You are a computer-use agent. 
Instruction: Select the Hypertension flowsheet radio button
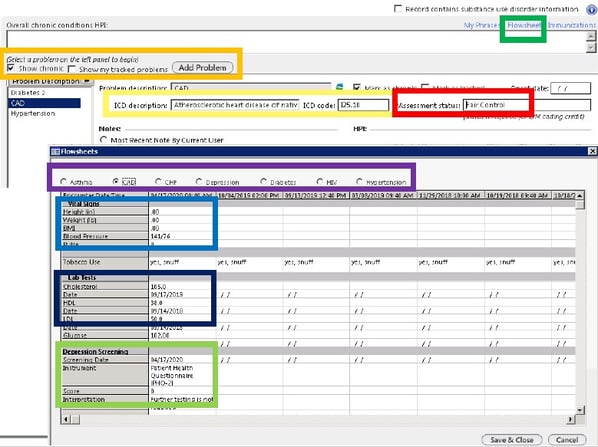(359, 182)
